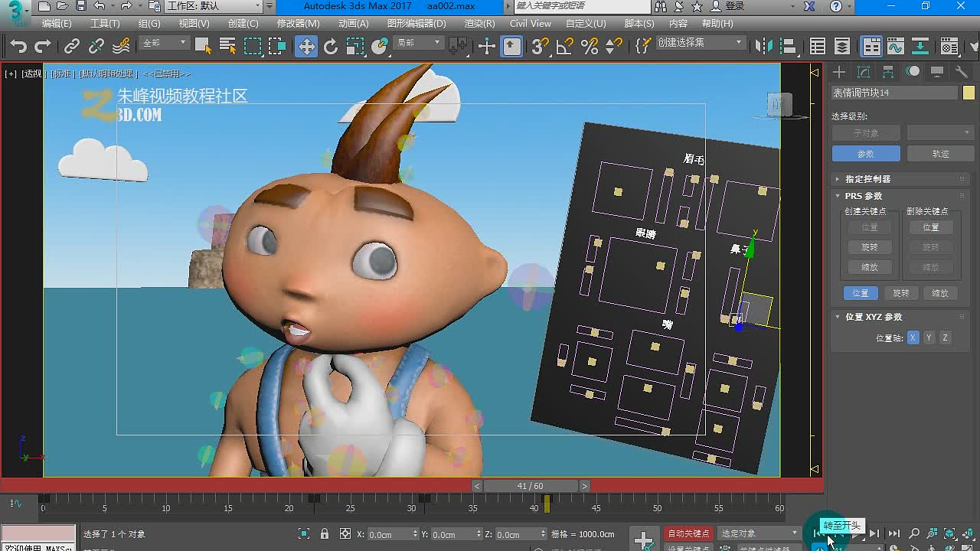The width and height of the screenshot is (980, 551).
Task: Open the Mirror tool
Action: click(x=764, y=47)
